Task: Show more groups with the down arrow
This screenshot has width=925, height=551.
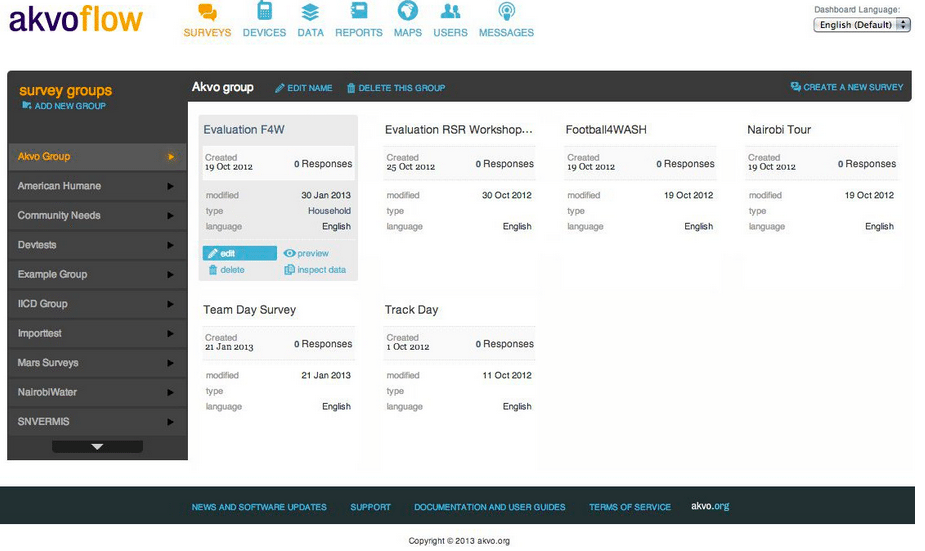Action: pos(97,447)
